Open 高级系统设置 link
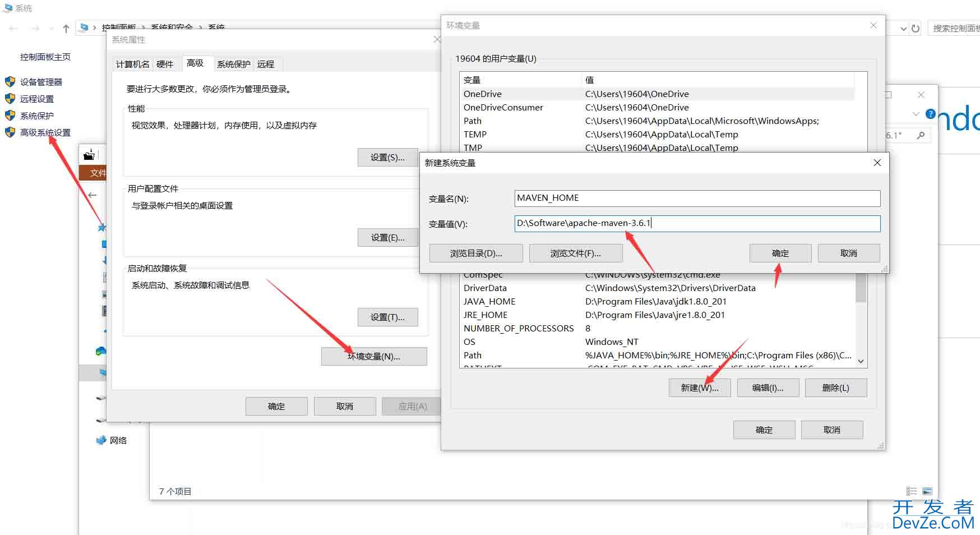This screenshot has height=535, width=980. tap(45, 132)
